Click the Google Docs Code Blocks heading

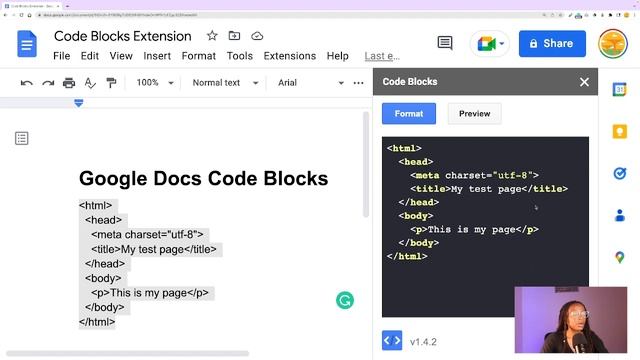[x=203, y=178]
